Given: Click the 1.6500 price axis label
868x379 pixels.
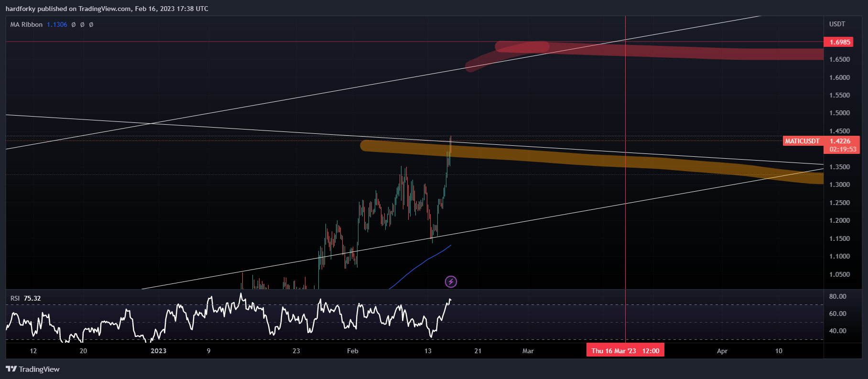Looking at the screenshot, I should [840, 59].
